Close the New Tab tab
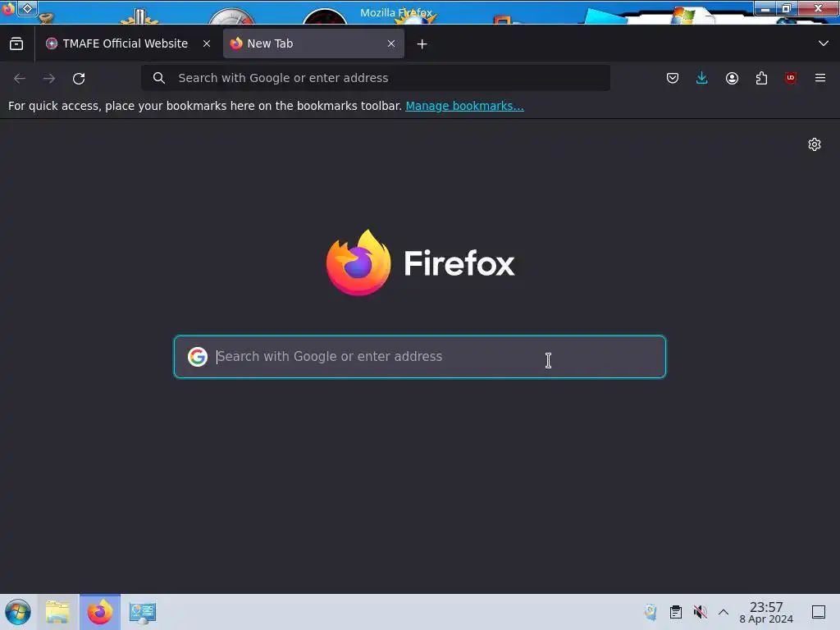 [x=391, y=44]
